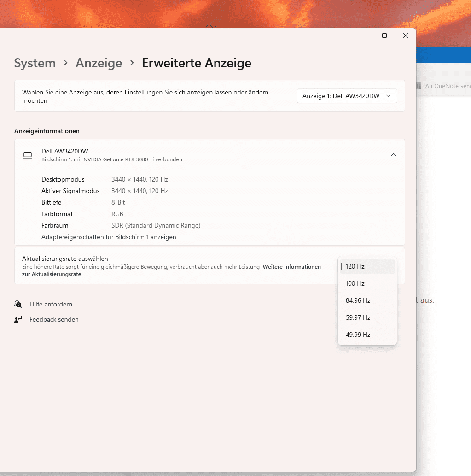
Task: Choose 84,96 Hz refresh rate
Action: click(367, 300)
